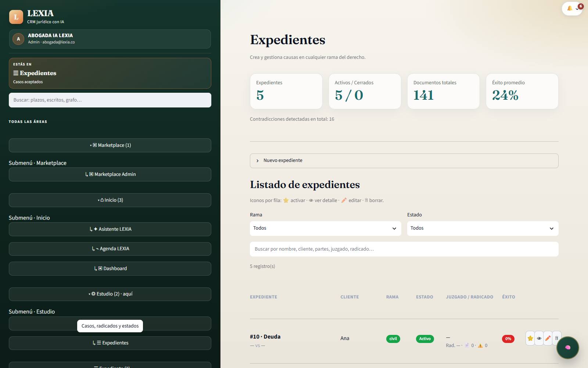Click the ABOGADA IA LEXIA account card

[x=110, y=39]
